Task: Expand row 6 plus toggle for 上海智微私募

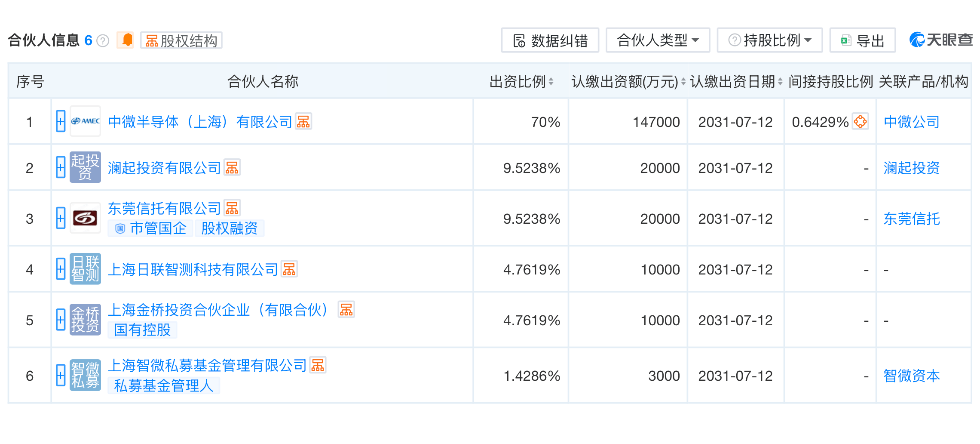Action: [x=61, y=375]
